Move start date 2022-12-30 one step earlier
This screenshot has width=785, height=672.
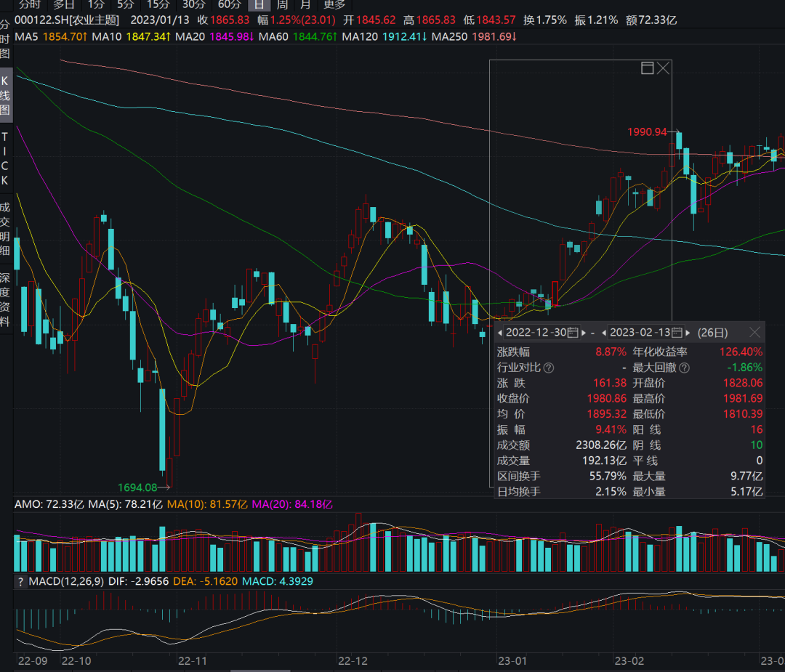click(499, 333)
